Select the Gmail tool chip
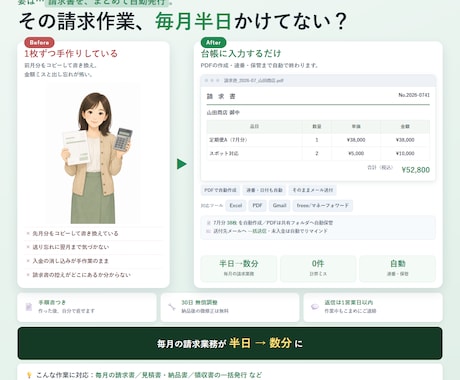460x380 pixels. (x=279, y=205)
